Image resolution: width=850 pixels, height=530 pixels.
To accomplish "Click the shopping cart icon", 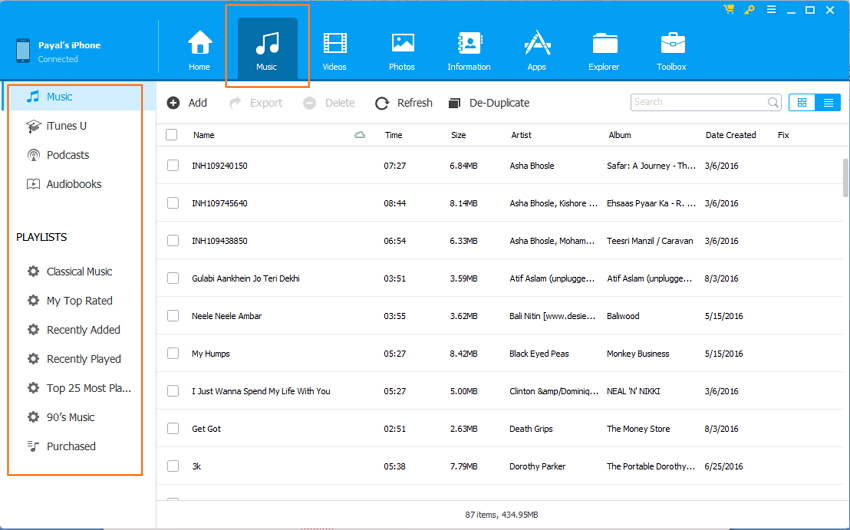I will coord(729,9).
